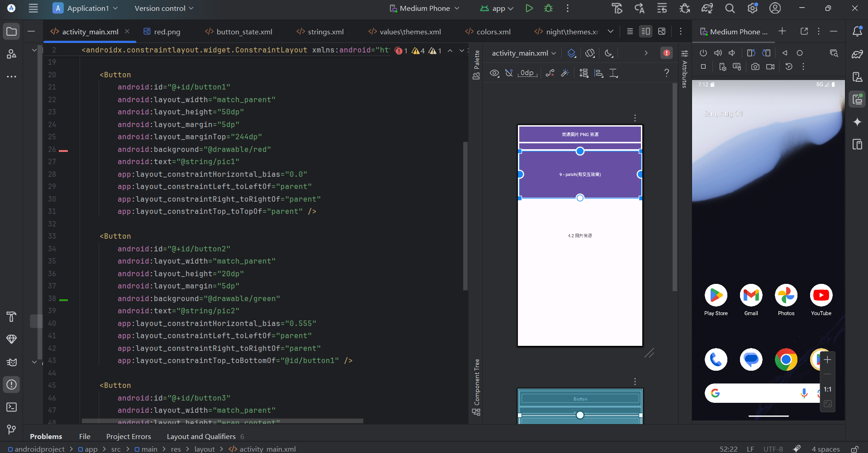Select the purple 9-patch button in preview

(580, 175)
